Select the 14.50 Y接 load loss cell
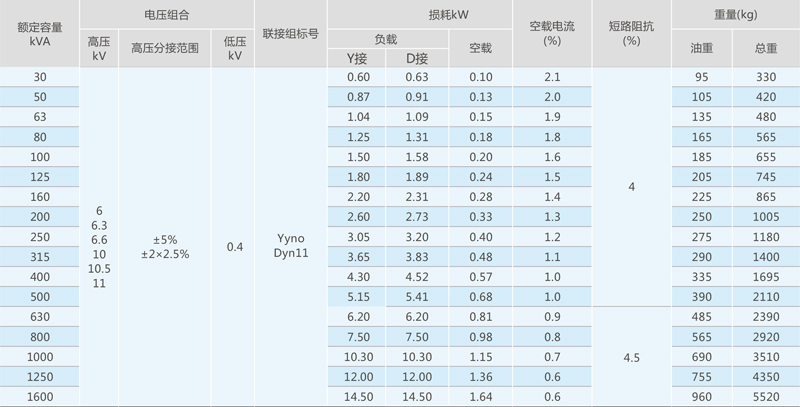The image size is (800, 407). pos(358,397)
